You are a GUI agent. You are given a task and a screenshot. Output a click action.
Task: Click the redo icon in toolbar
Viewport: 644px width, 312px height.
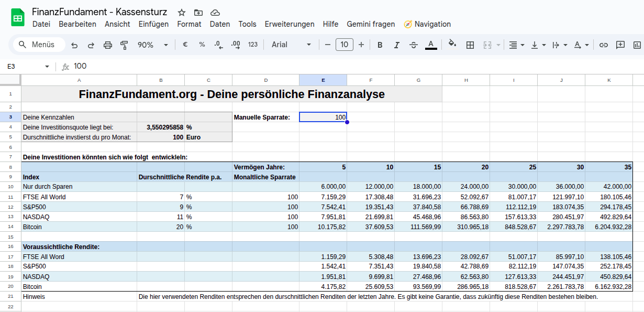coord(91,45)
